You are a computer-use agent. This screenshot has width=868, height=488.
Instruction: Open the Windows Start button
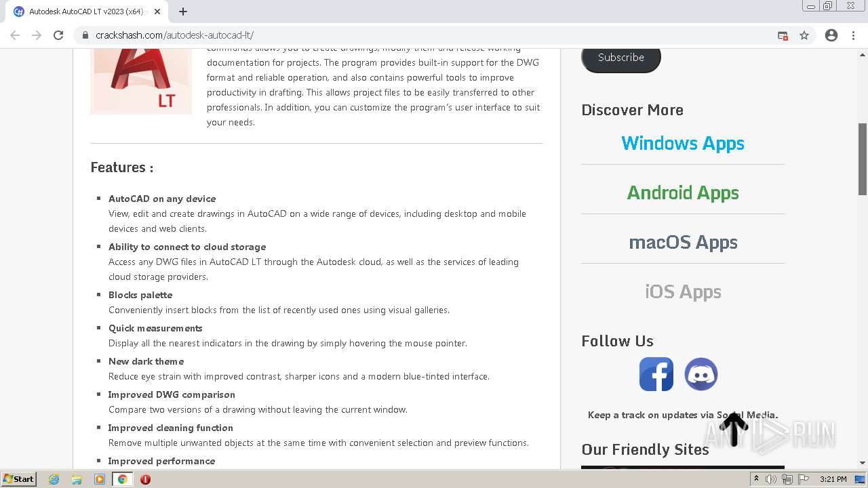pos(19,479)
